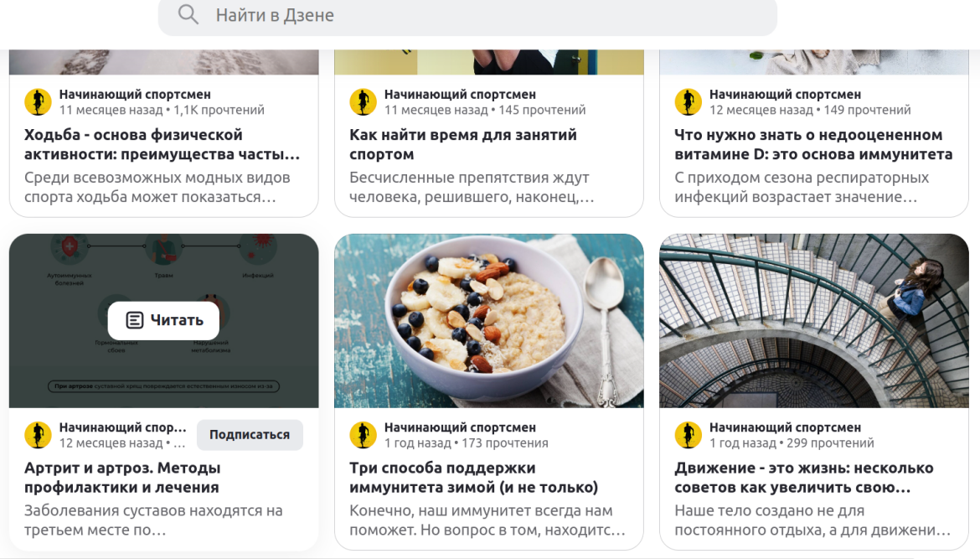
Task: Open article 'Три способа поддержки иммунитета зимой'
Action: pyautogui.click(x=473, y=478)
